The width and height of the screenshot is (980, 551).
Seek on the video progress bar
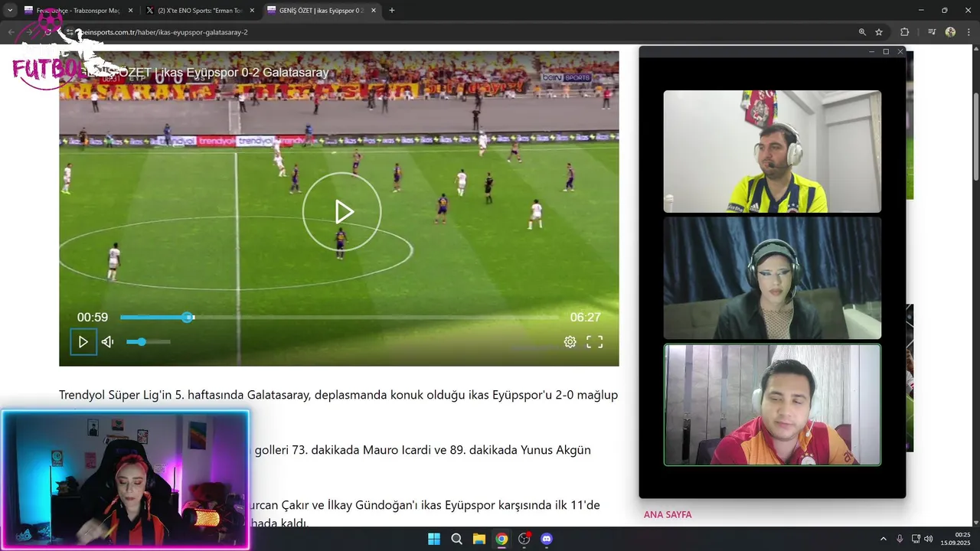(x=339, y=317)
